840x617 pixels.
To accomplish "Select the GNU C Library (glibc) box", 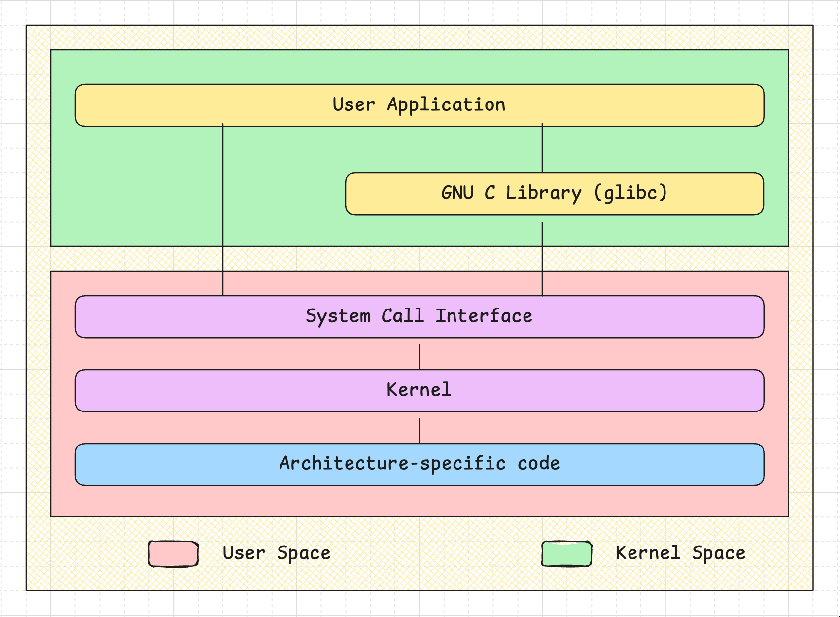I will tap(555, 194).
